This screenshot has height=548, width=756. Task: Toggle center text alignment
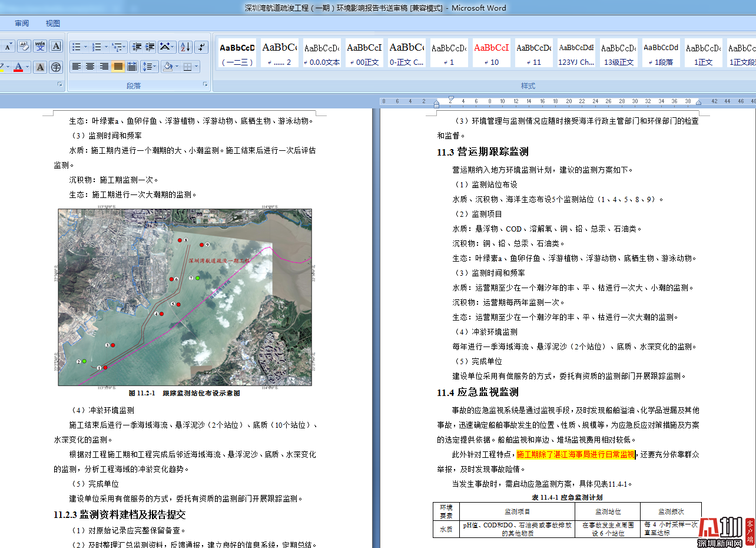[90, 67]
